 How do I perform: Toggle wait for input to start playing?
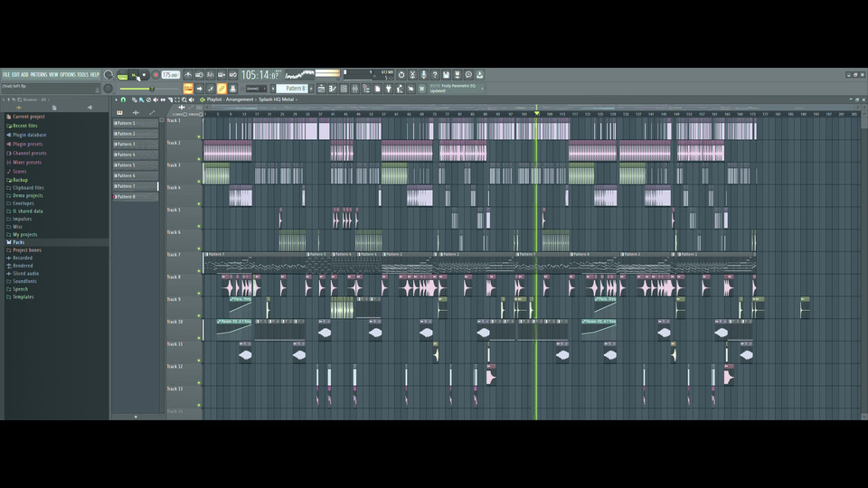coord(199,75)
